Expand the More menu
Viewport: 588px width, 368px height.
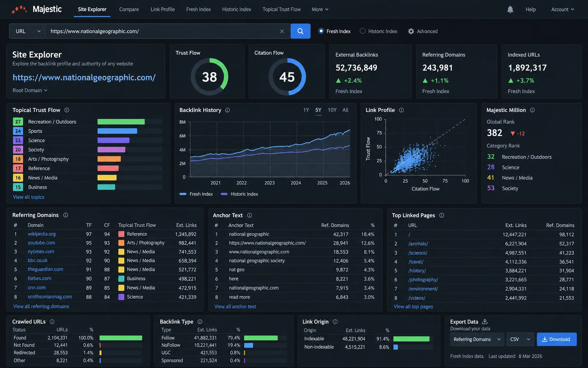[320, 9]
